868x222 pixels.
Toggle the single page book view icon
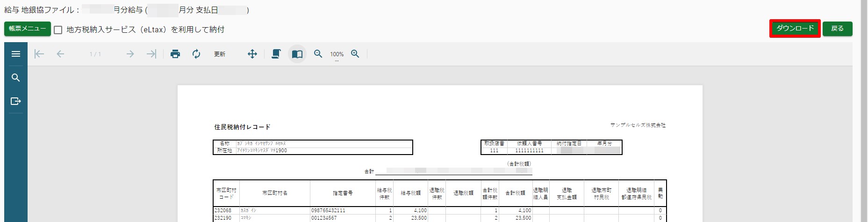[x=297, y=54]
